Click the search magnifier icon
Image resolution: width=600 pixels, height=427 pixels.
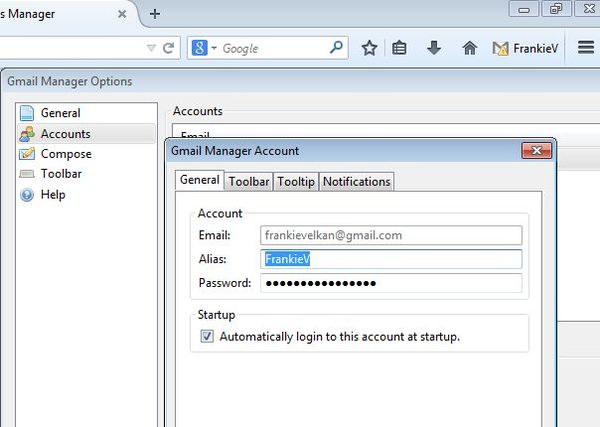coord(336,47)
